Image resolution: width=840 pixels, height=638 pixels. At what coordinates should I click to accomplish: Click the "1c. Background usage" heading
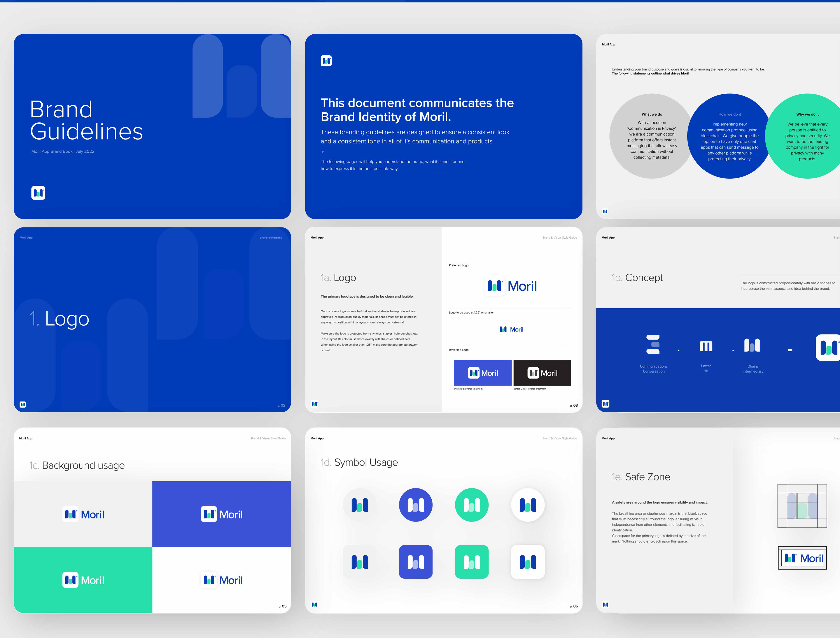[77, 465]
